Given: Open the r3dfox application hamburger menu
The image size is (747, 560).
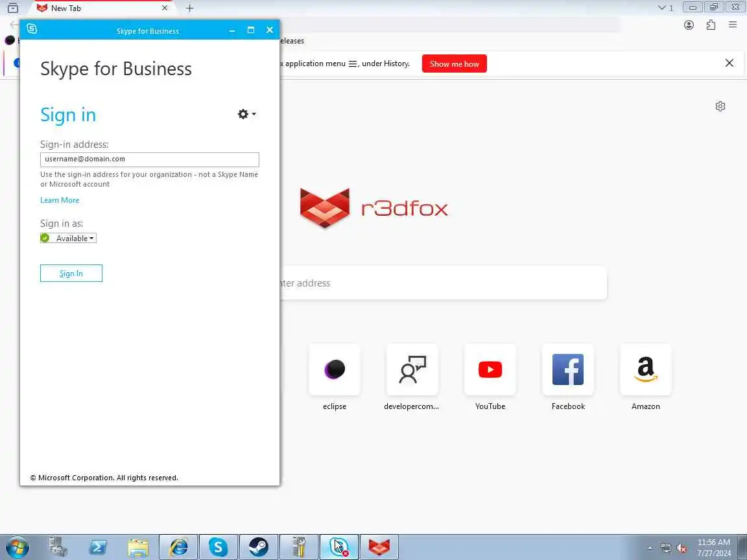Looking at the screenshot, I should pyautogui.click(x=733, y=25).
